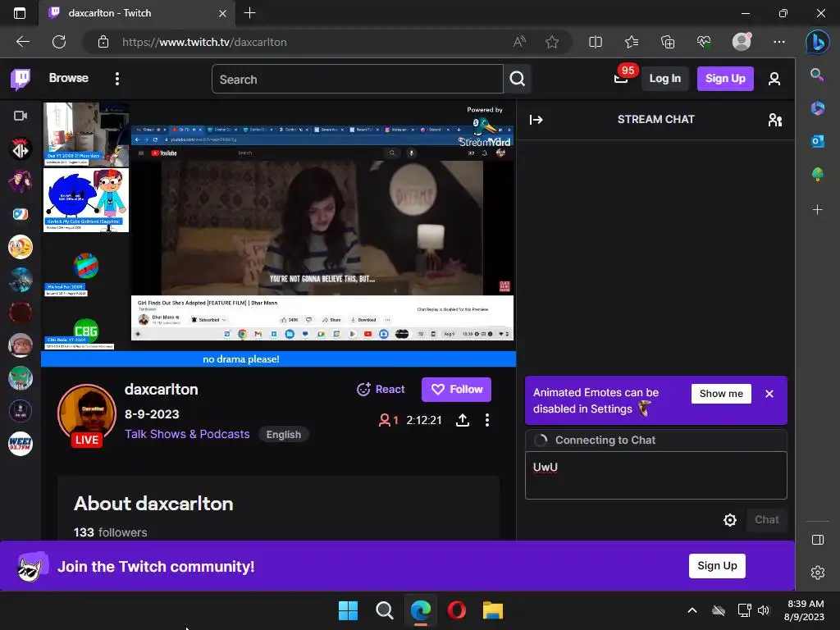Open Microsoft 365 icon in Edge sidebar
This screenshot has height=630, width=840.
pyautogui.click(x=818, y=107)
